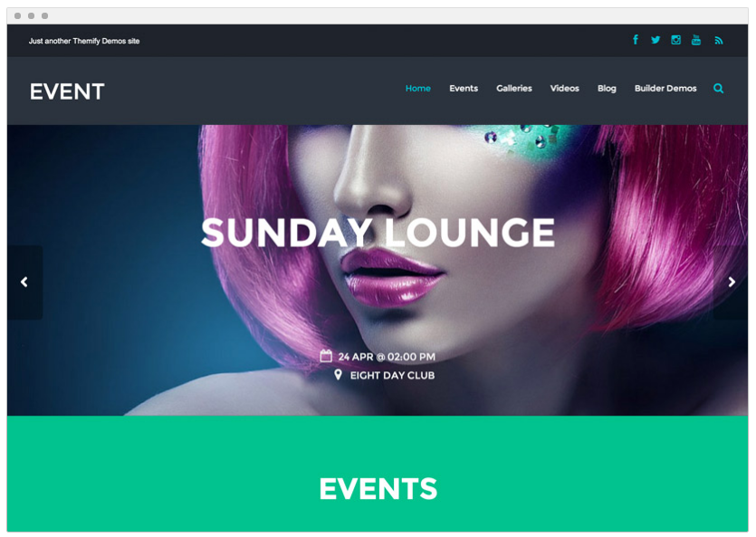Go to previous slide arrow

pos(24,282)
